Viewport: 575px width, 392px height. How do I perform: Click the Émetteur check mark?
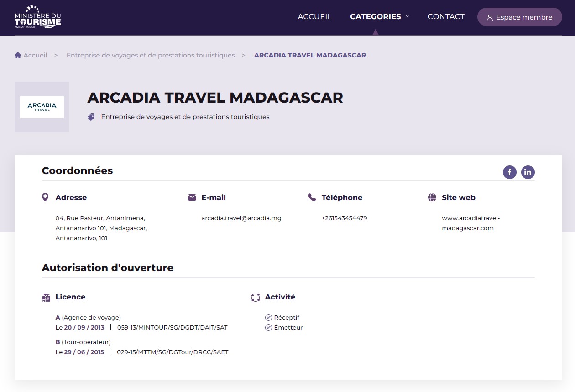pyautogui.click(x=268, y=327)
